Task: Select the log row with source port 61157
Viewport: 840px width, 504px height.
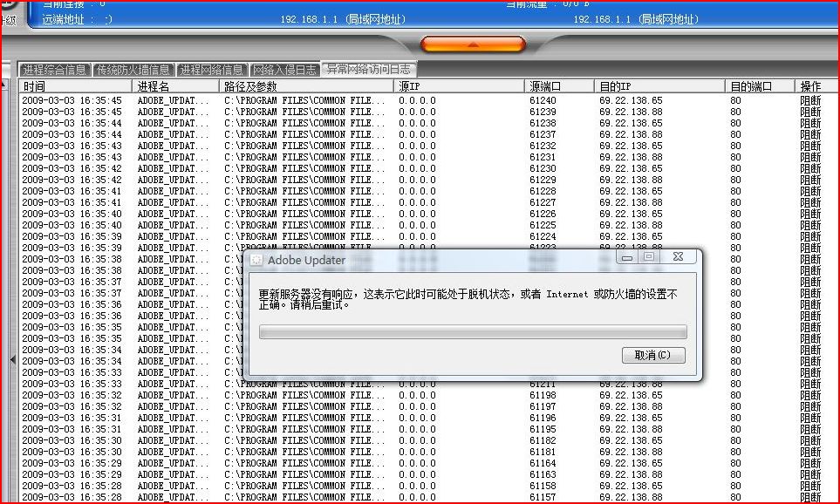Action: pos(428,498)
